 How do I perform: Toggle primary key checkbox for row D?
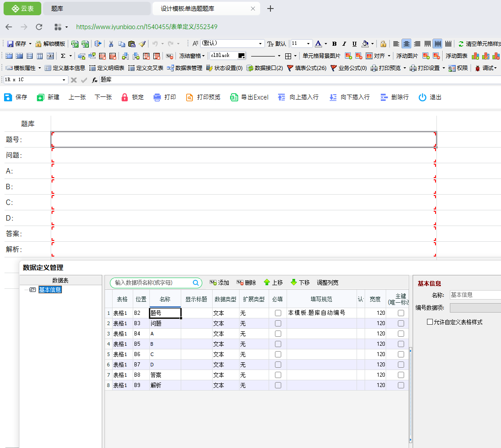pos(401,365)
